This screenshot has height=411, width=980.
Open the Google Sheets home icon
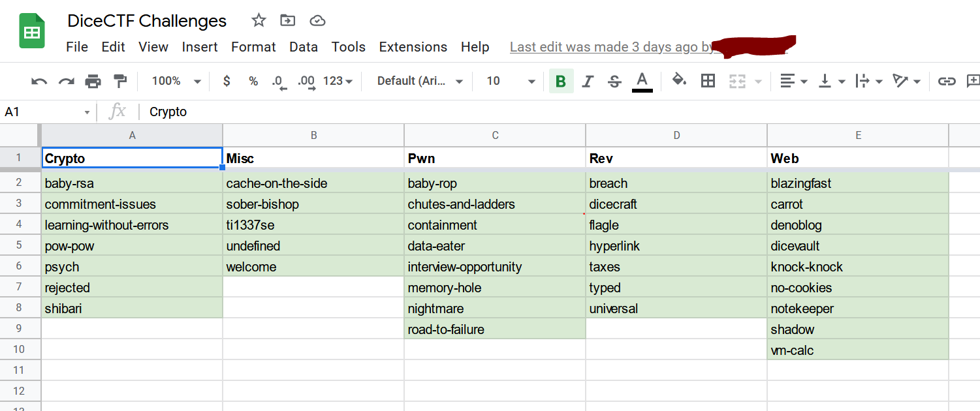tap(31, 32)
